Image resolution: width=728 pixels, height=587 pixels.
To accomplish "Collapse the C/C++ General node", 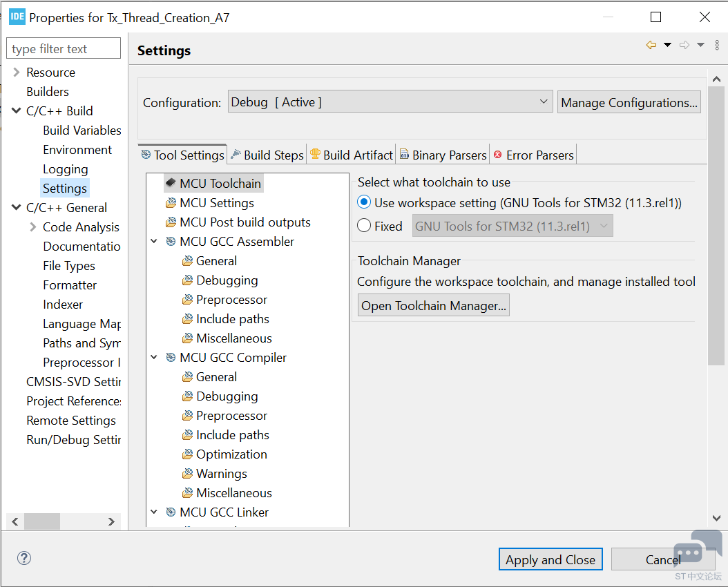I will [17, 207].
